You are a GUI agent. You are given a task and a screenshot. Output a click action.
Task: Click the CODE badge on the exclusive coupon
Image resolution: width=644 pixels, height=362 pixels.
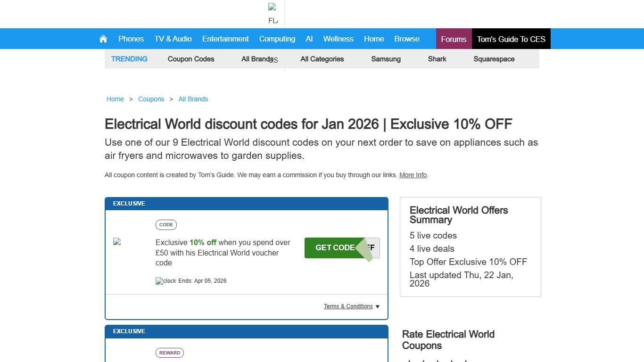pyautogui.click(x=166, y=225)
